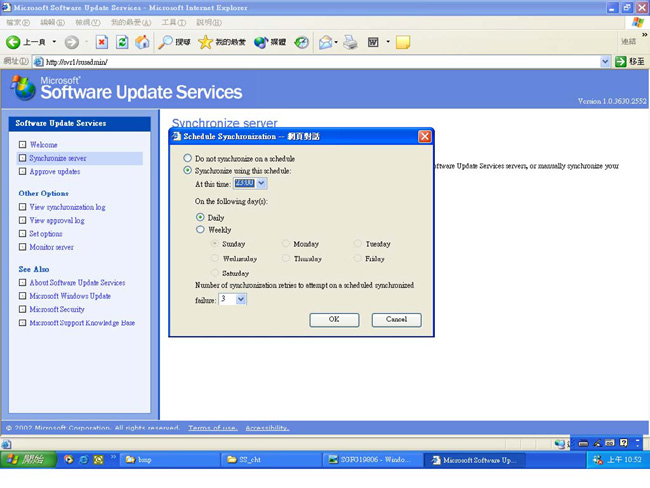Click the Back arrow toolbar icon
Screen dimensions: 650x488
click(x=13, y=42)
